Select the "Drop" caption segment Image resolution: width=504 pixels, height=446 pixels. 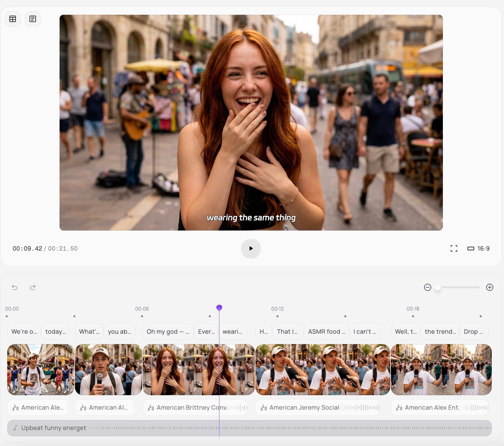pyautogui.click(x=473, y=332)
